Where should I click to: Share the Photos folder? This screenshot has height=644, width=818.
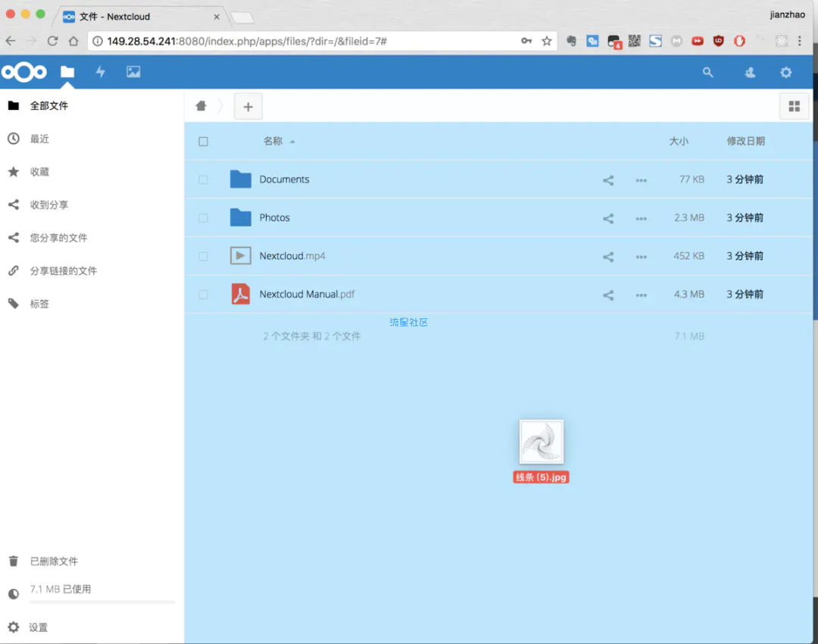(608, 219)
